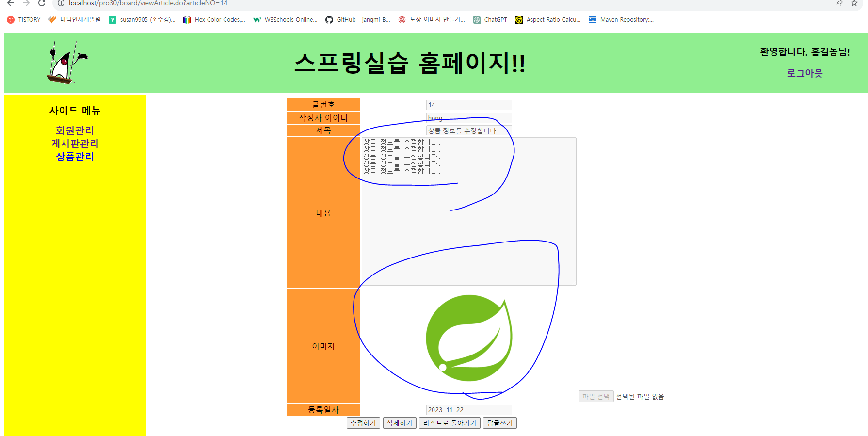Click the 글번호 field showing 14
The image size is (868, 436).
click(469, 105)
